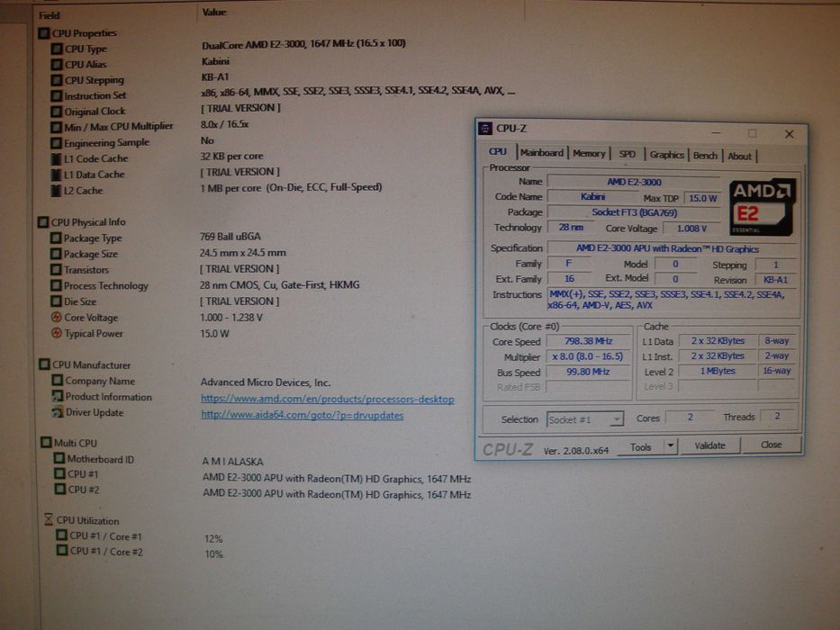The height and width of the screenshot is (630, 840).
Task: Click the CPU #1 row icon
Action: pos(60,473)
